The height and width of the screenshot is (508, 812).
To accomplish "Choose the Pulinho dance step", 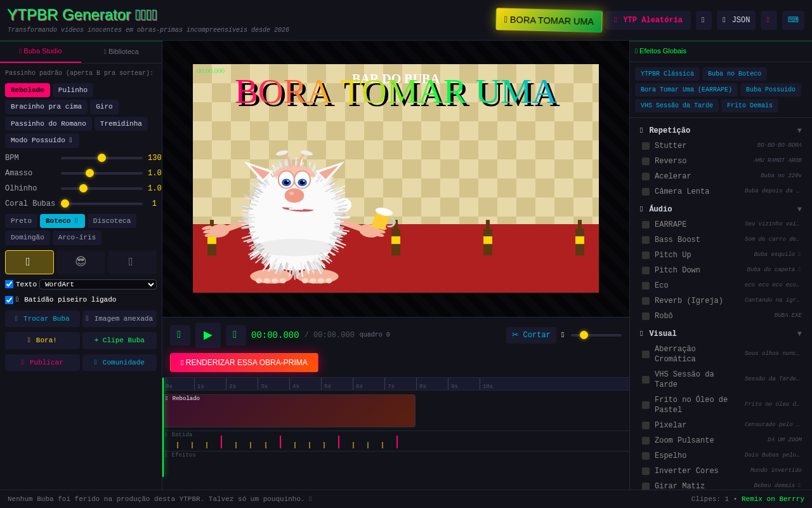I will tap(73, 90).
